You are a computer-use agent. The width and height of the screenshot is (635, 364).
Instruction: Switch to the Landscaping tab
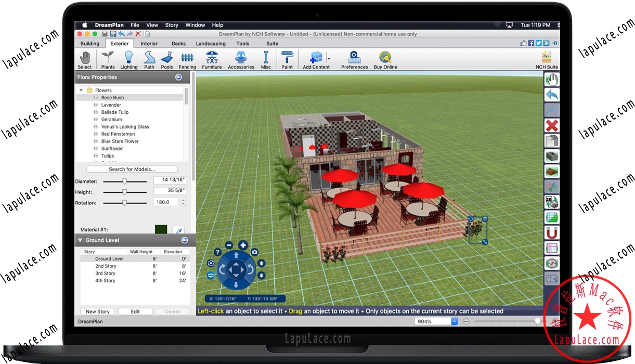(211, 44)
